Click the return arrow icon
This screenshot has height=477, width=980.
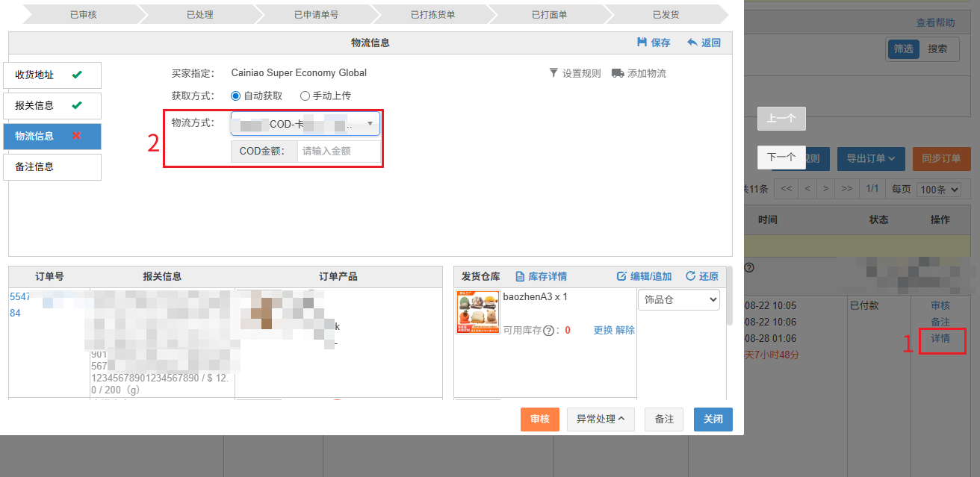pyautogui.click(x=692, y=43)
